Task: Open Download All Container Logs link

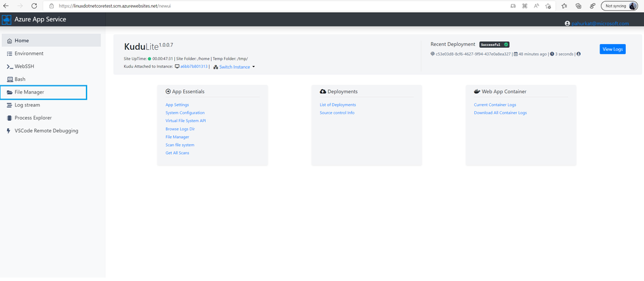Action: tap(500, 113)
